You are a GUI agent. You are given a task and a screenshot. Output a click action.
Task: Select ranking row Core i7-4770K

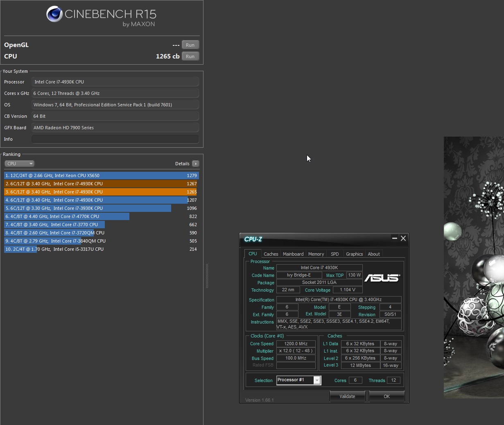point(101,216)
